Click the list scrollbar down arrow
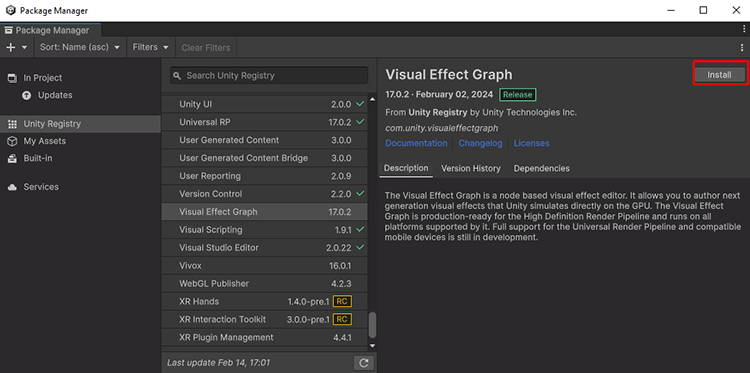The height and width of the screenshot is (373, 750). click(373, 346)
